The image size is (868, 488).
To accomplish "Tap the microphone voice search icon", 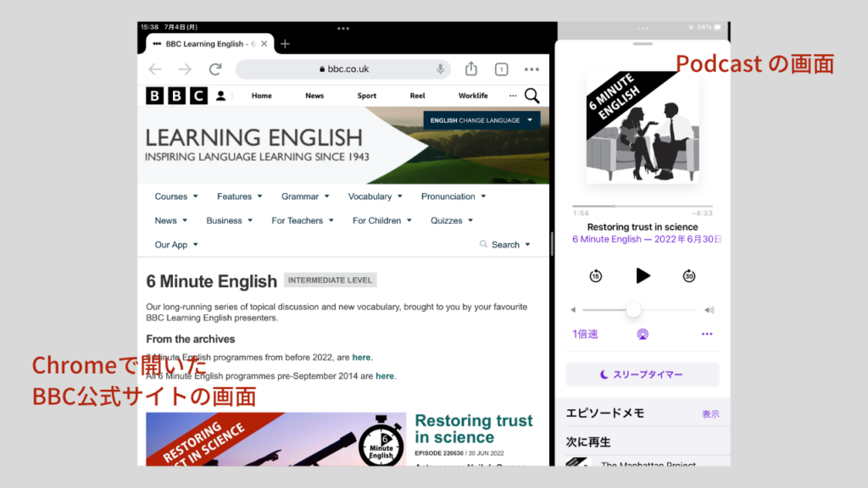I will tap(440, 69).
